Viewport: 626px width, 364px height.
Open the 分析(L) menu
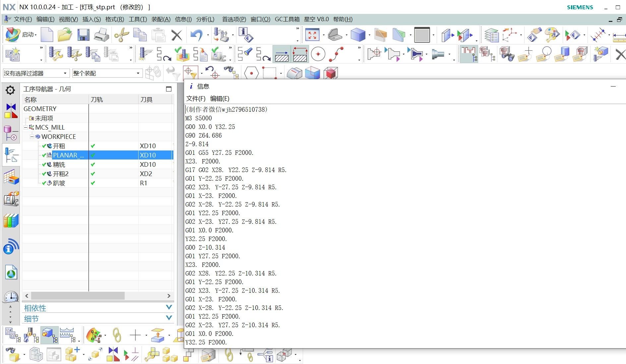pyautogui.click(x=205, y=19)
